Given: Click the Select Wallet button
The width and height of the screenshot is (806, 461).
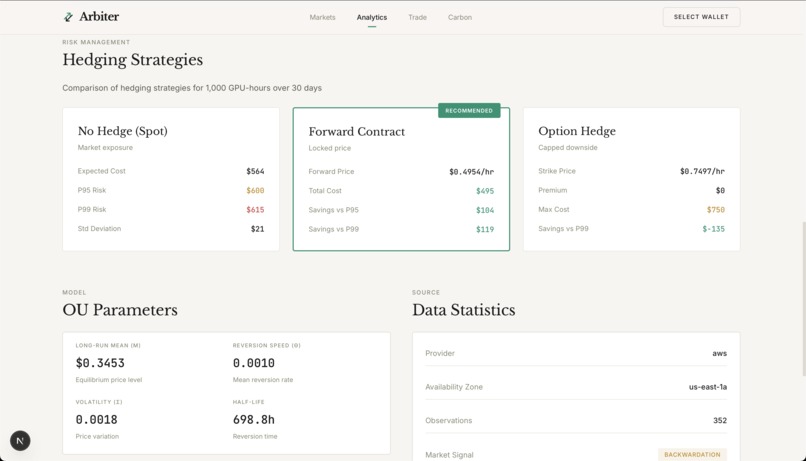Looking at the screenshot, I should [701, 17].
